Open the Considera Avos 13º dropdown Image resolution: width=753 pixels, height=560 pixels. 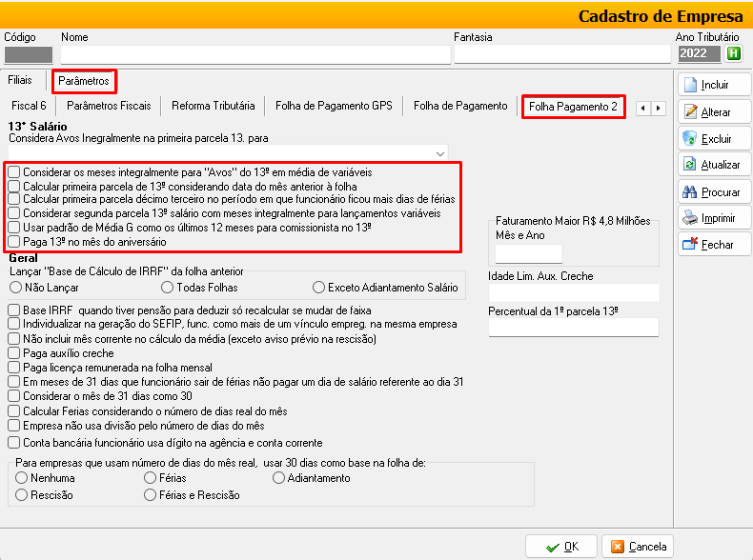[x=439, y=152]
